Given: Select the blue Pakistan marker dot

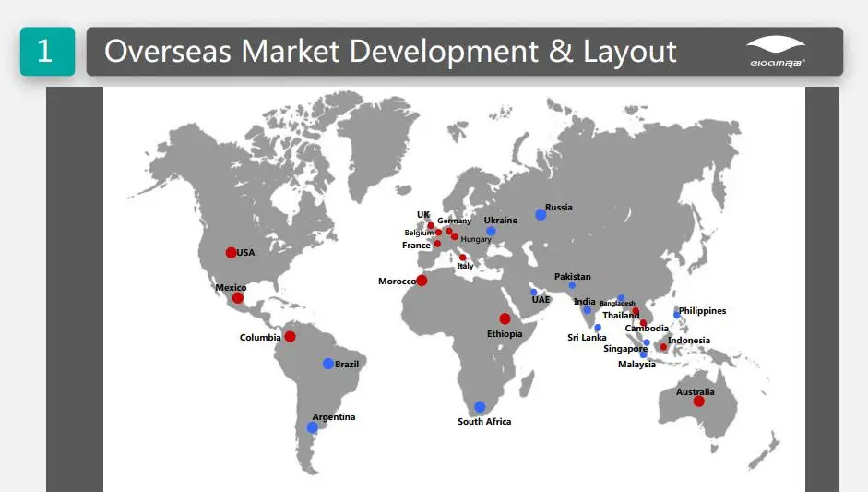Looking at the screenshot, I should click(572, 285).
